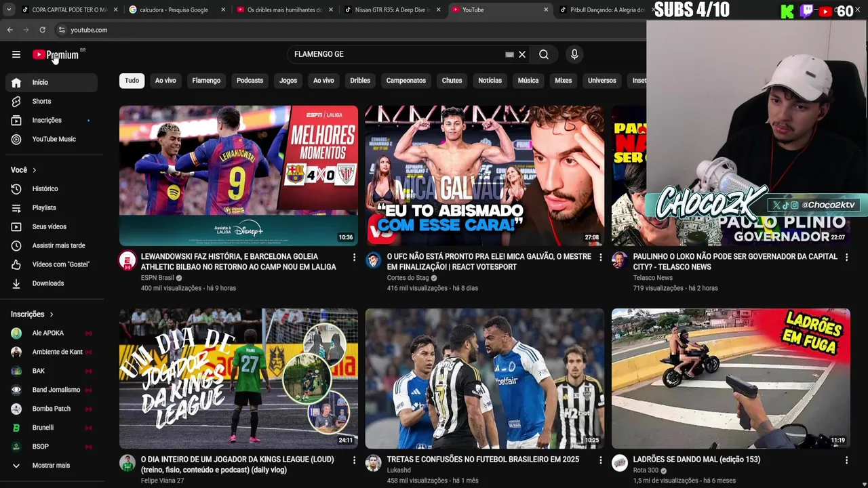Select the Jogos filter chip
This screenshot has width=868, height=488.
pos(288,80)
